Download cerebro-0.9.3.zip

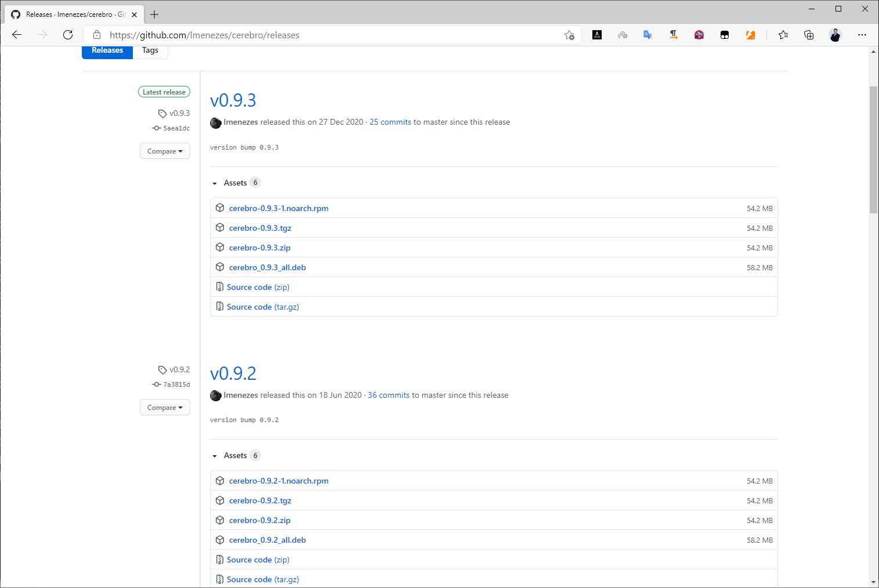[x=260, y=248]
